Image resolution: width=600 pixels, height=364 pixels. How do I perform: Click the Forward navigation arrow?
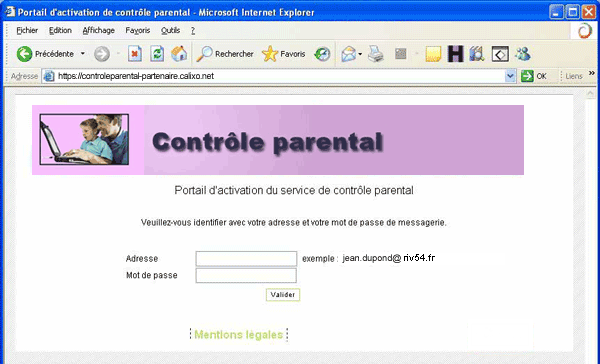pos(102,54)
